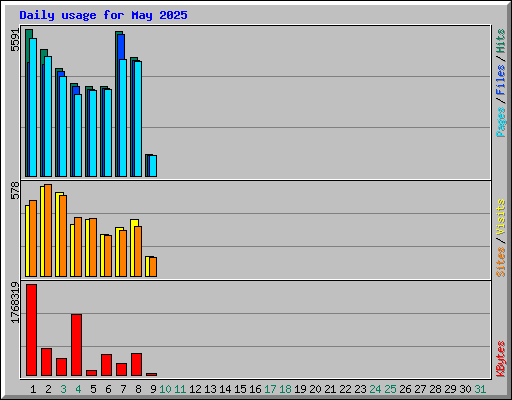Click day 9 on the x-axis

(x=153, y=389)
